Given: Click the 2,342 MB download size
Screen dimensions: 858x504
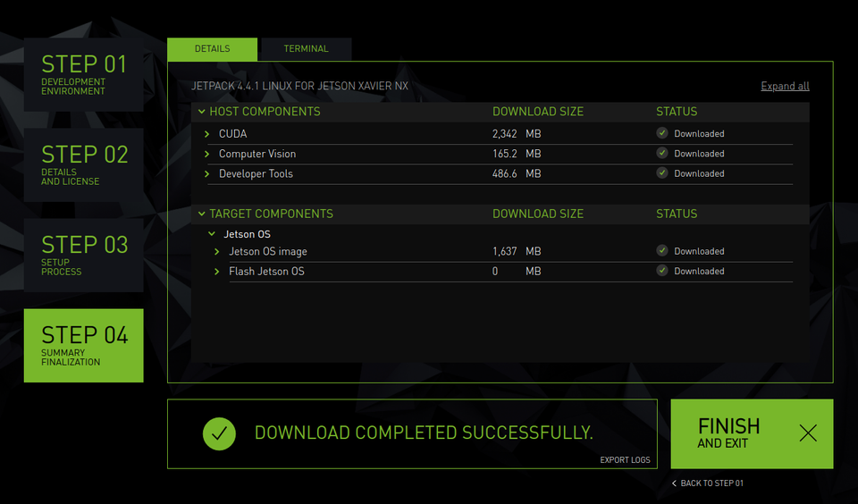Looking at the screenshot, I should pos(517,134).
